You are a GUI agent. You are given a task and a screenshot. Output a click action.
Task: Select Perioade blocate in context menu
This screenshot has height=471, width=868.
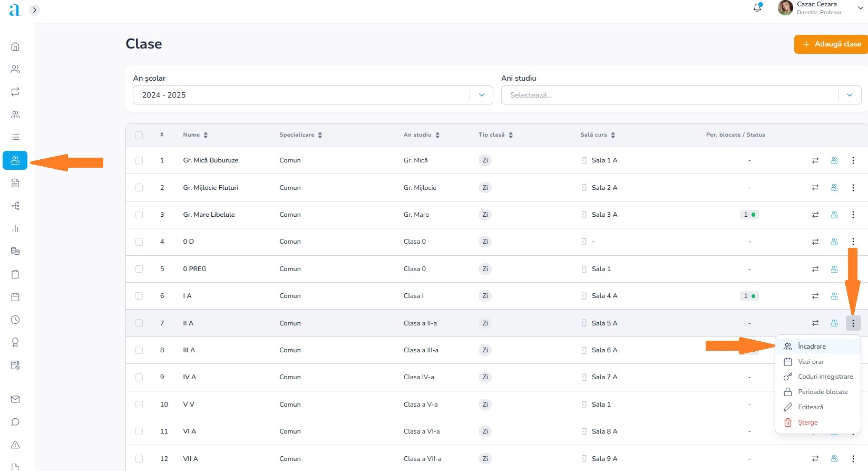[x=823, y=392]
